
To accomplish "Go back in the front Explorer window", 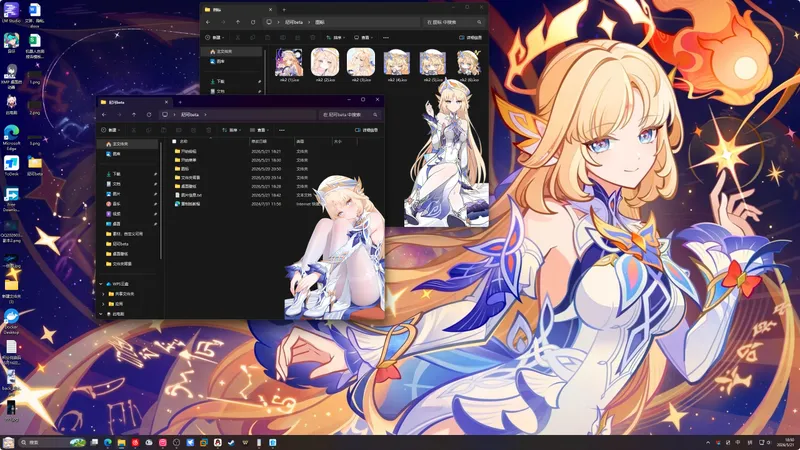I will pyautogui.click(x=104, y=115).
